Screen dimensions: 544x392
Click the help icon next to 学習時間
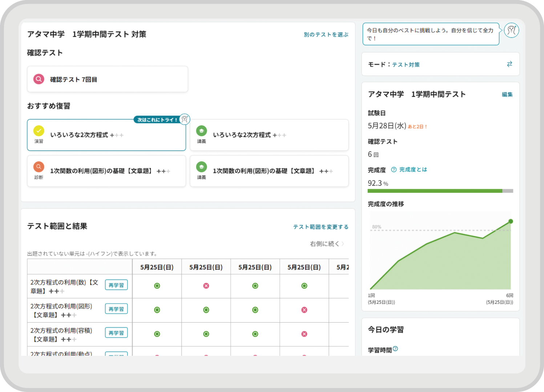click(x=395, y=349)
